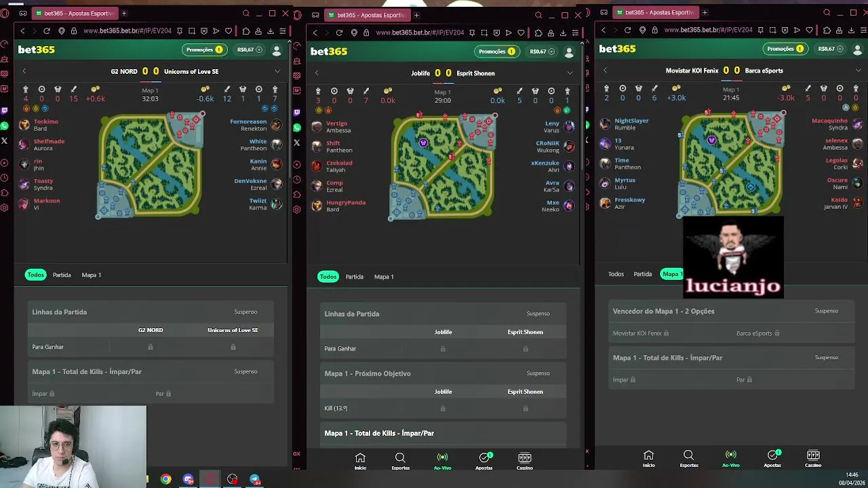The image size is (868, 488).
Task: Collapse Vencedor do Mapa 1 in the right window
Action: [x=731, y=311]
